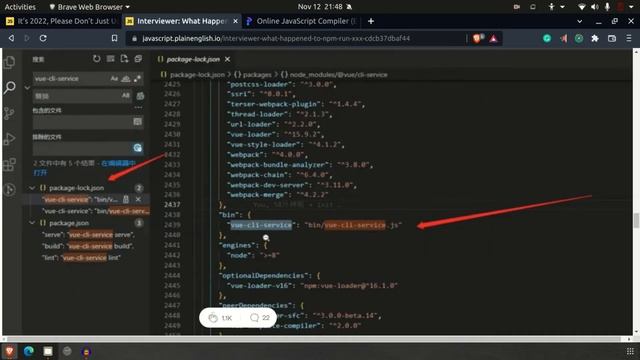Launch Microsoft Edge from the dock
This screenshot has height=360, width=640.
point(29,351)
